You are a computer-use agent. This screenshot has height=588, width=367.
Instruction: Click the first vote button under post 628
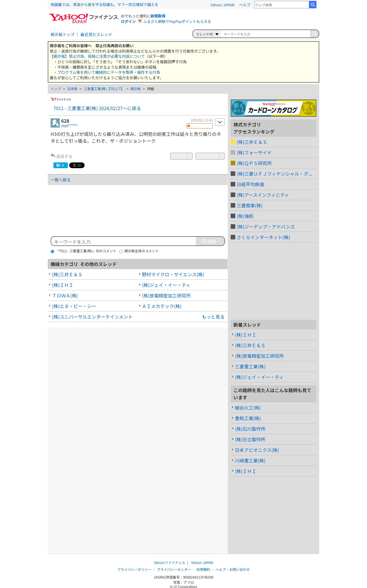[181, 156]
